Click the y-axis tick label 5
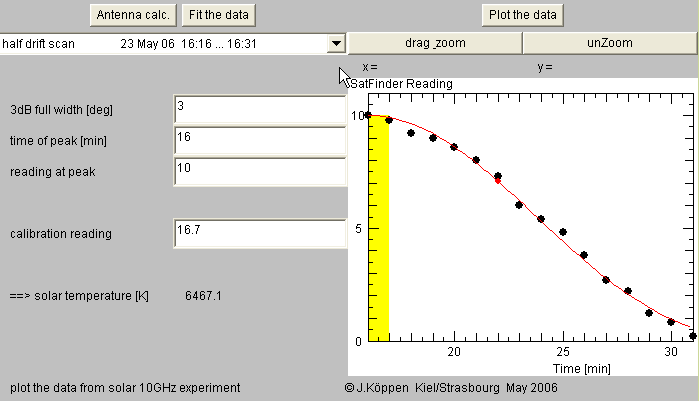The width and height of the screenshot is (699, 401). [358, 229]
